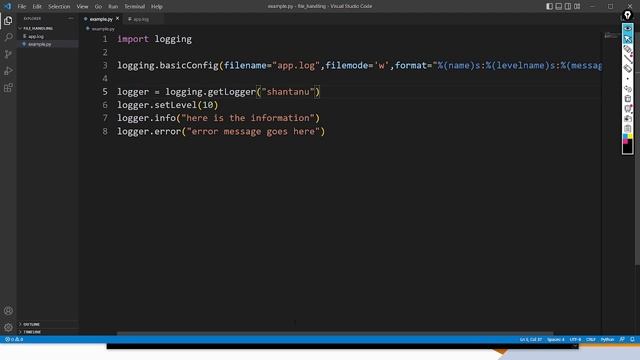Image resolution: width=640 pixels, height=360 pixels.
Task: Change Spaces: 4 indentation setting
Action: 556,340
